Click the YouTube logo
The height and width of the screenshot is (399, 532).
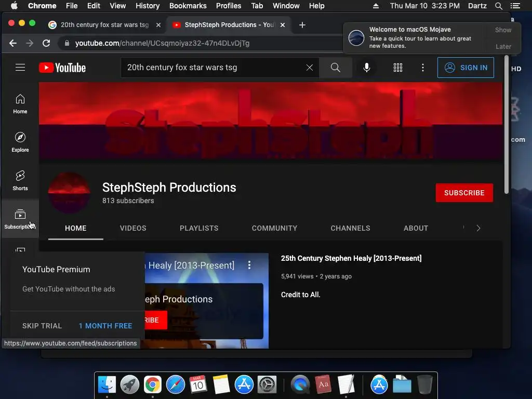(62, 68)
